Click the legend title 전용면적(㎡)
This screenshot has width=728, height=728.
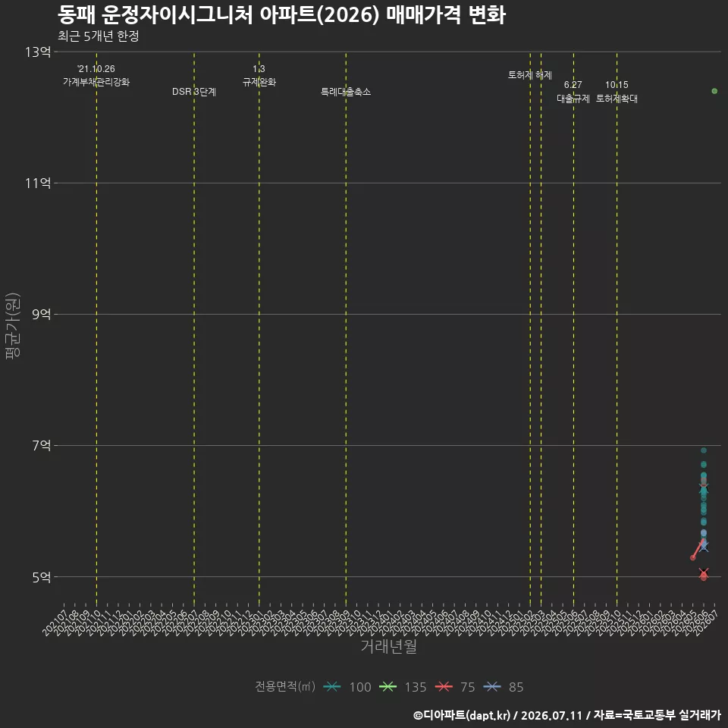(285, 686)
